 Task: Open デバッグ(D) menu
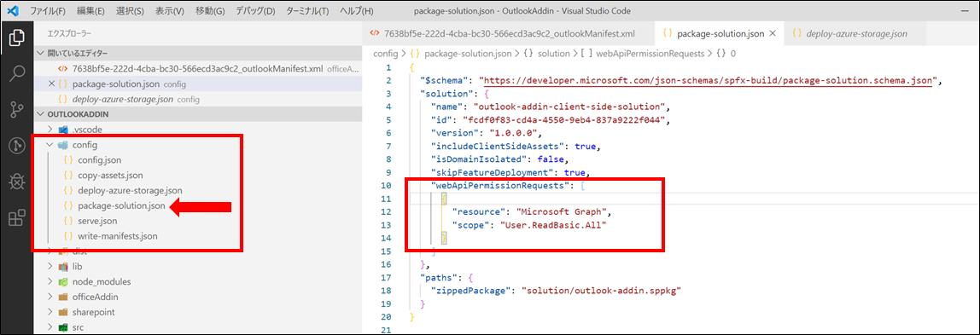click(x=255, y=11)
